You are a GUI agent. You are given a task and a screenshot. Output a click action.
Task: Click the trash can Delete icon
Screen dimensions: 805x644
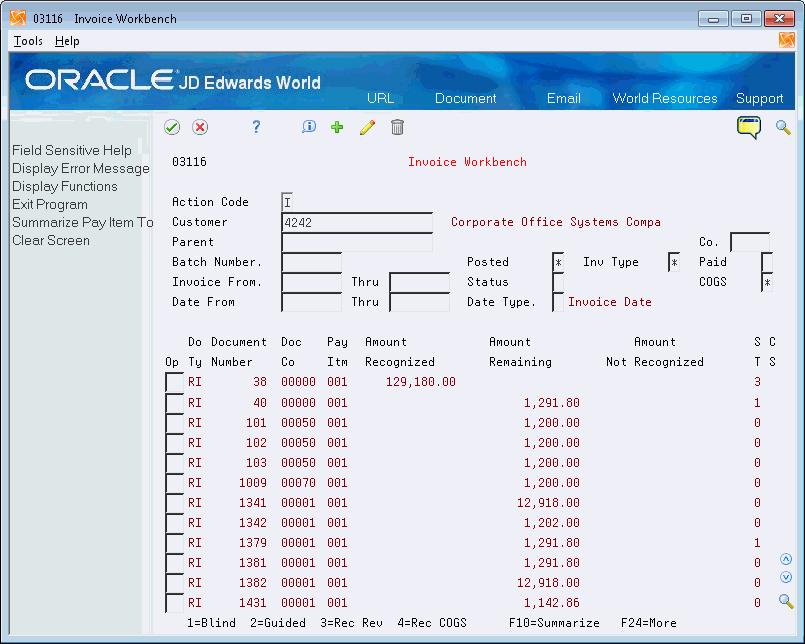[397, 127]
